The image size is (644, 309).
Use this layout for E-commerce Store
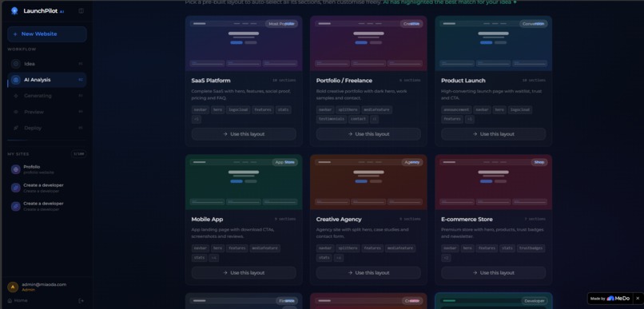[x=494, y=273]
